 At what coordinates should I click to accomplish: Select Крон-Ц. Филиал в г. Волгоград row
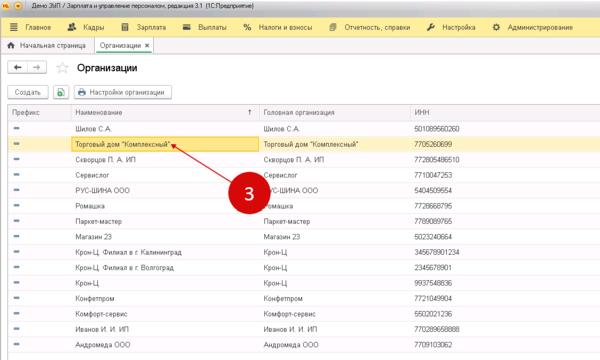tap(304, 268)
